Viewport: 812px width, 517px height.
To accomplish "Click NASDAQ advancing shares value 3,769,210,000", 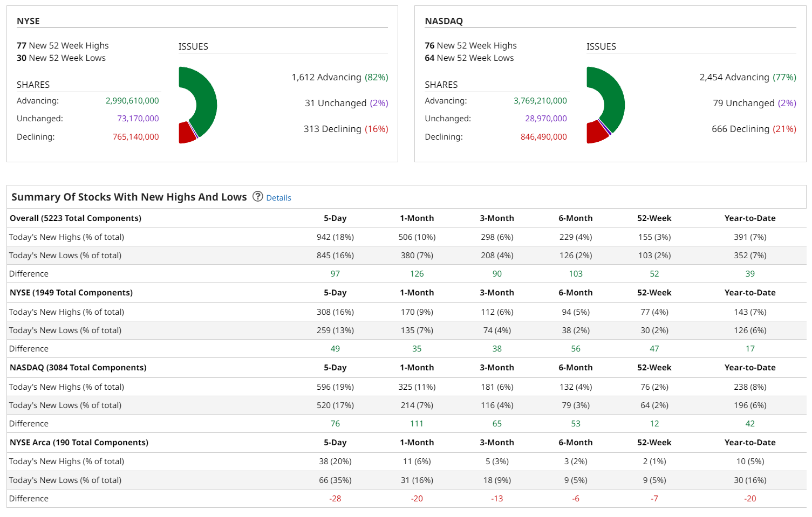I will click(x=540, y=101).
